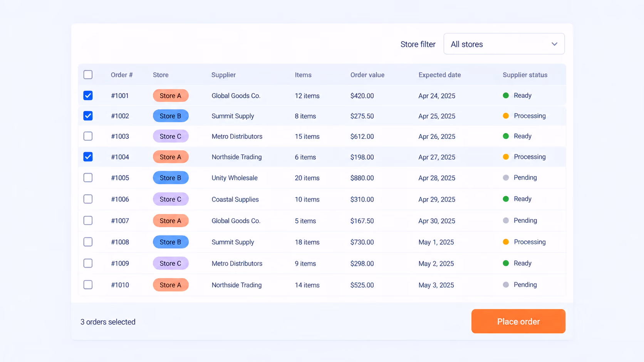Click the Supplier status column header
The image size is (644, 362).
coord(525,75)
